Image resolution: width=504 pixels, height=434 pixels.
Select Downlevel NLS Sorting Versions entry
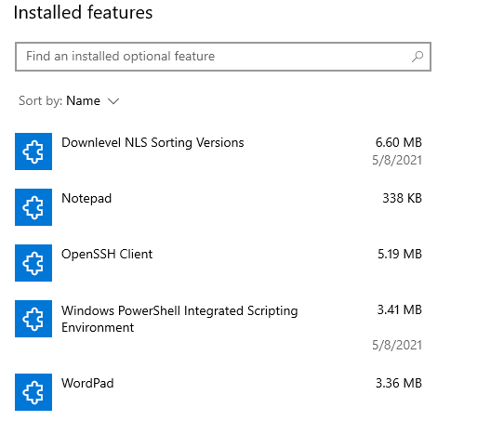click(153, 142)
